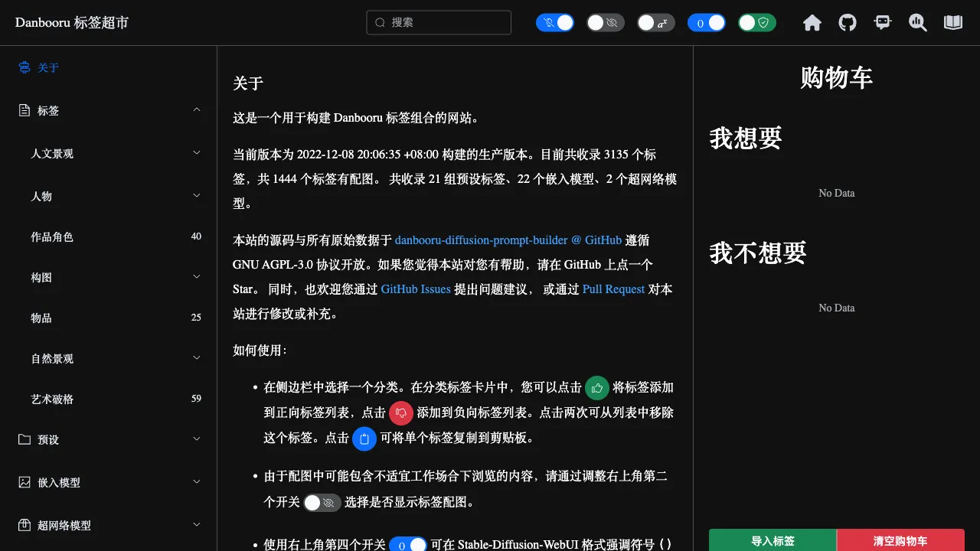The width and height of the screenshot is (980, 551).
Task: Expand the 嵌入模型 chevron
Action: 197,482
